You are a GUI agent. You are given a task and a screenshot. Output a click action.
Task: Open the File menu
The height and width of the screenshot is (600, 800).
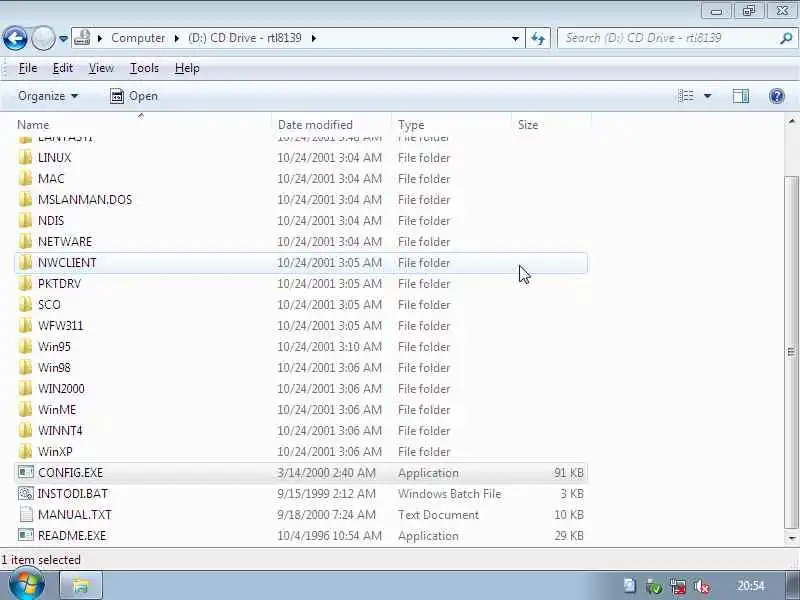pos(28,68)
